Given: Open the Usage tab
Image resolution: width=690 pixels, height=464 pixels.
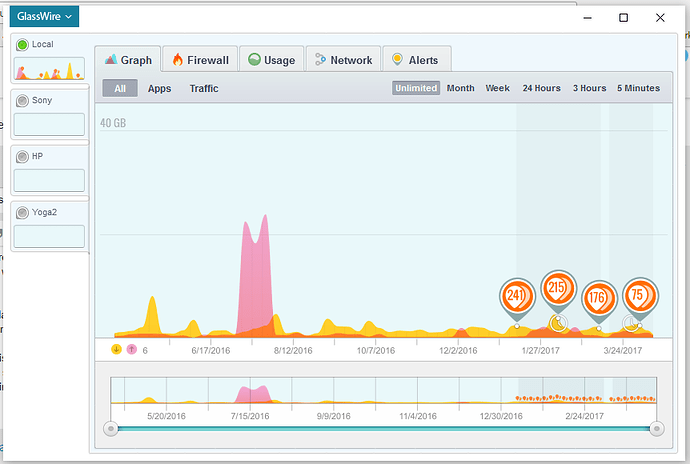Looking at the screenshot, I should pyautogui.click(x=270, y=60).
